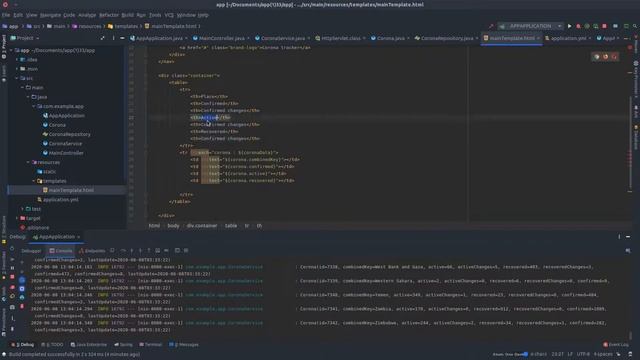Click templates folder in breadcrumb navigation bar

pos(122,26)
